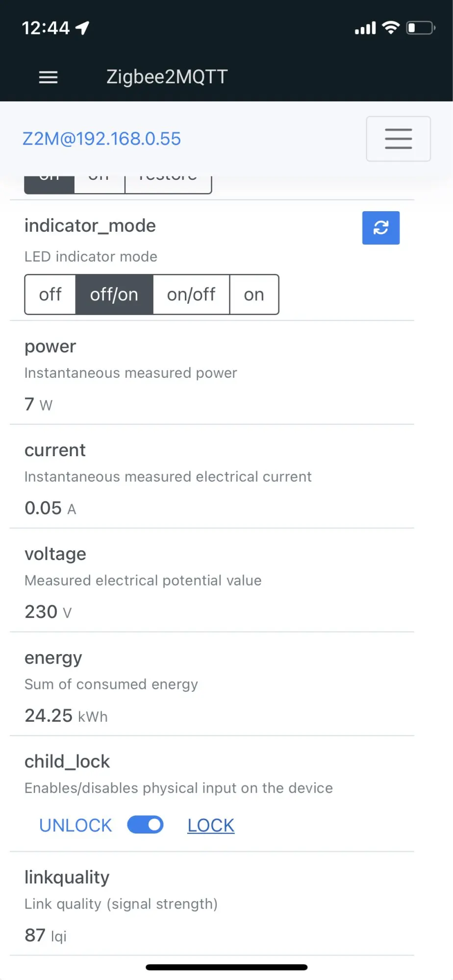This screenshot has width=453, height=980.
Task: Select off/on LED indicator mode
Action: pyautogui.click(x=114, y=294)
